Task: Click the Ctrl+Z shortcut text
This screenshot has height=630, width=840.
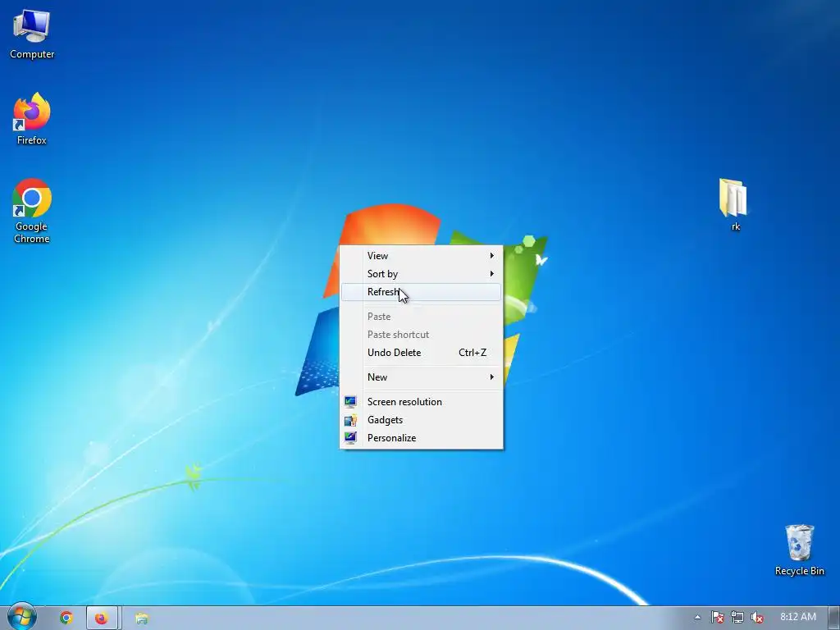Action: [x=472, y=353]
